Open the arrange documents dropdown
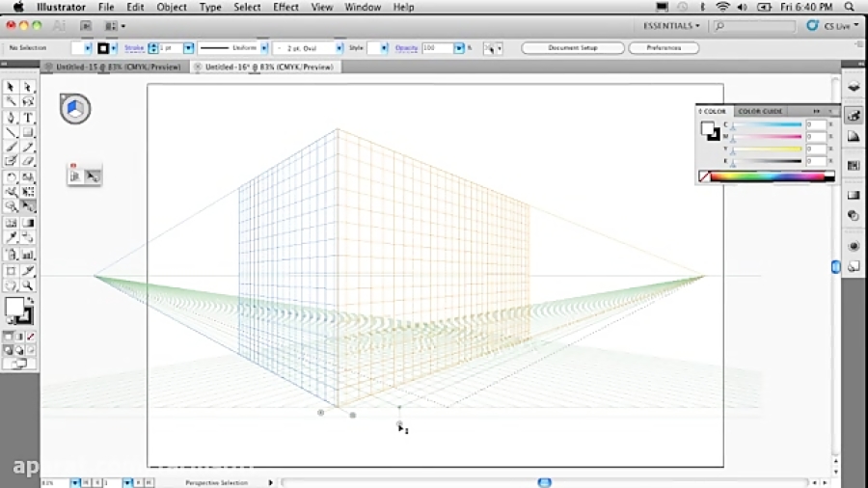 pyautogui.click(x=115, y=26)
